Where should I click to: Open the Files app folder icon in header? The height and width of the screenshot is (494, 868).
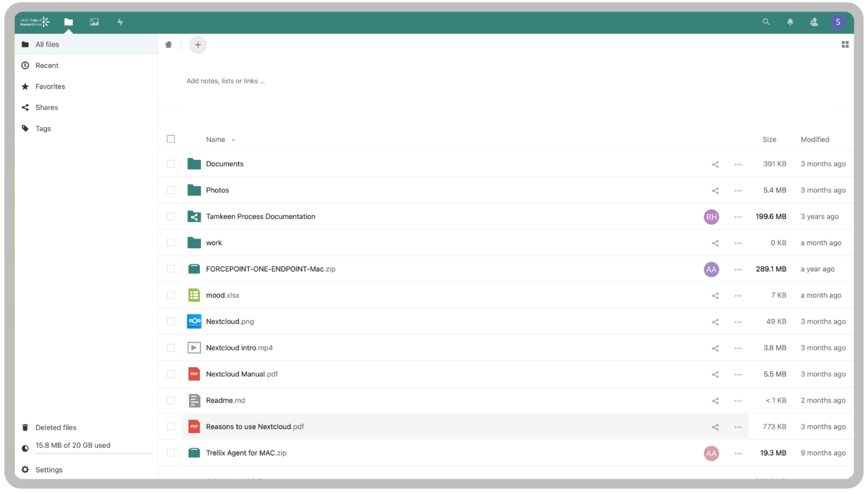68,22
